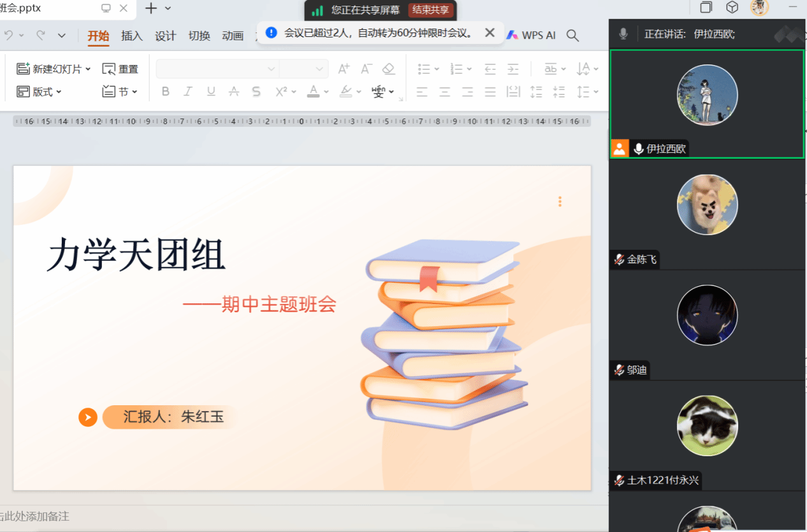This screenshot has width=807, height=532.
Task: Open the 切换 ribbon tab
Action: click(200, 36)
